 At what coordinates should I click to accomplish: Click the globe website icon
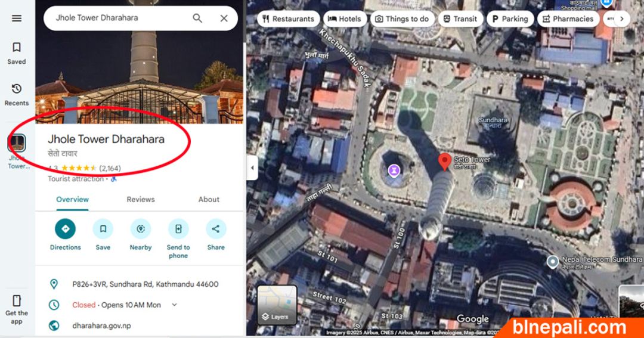point(54,325)
